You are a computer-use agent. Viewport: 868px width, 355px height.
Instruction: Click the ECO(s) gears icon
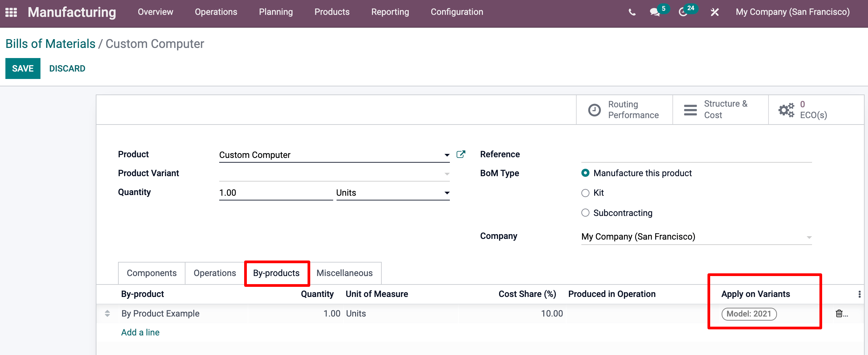tap(786, 110)
